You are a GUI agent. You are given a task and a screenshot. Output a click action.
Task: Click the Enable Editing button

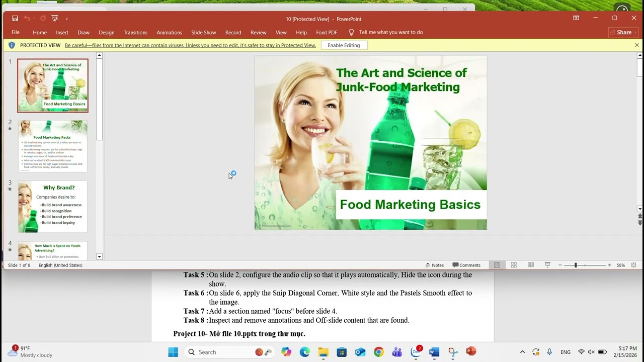tap(344, 45)
